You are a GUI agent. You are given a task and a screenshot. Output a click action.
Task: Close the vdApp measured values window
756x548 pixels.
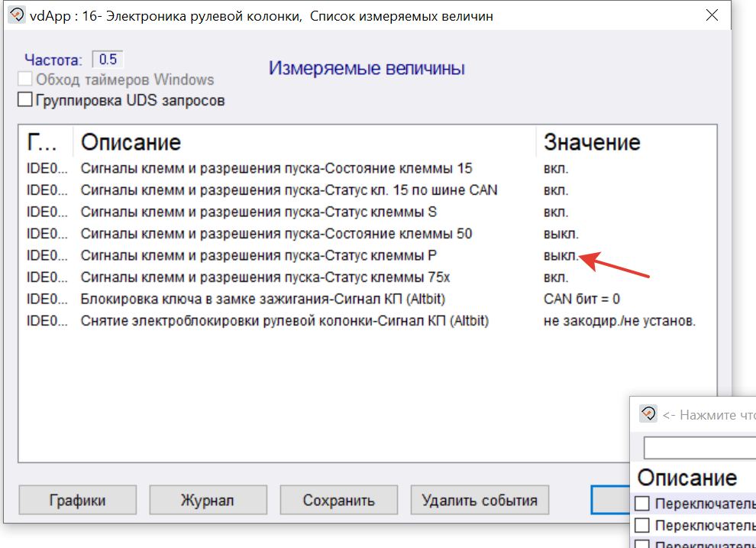712,15
